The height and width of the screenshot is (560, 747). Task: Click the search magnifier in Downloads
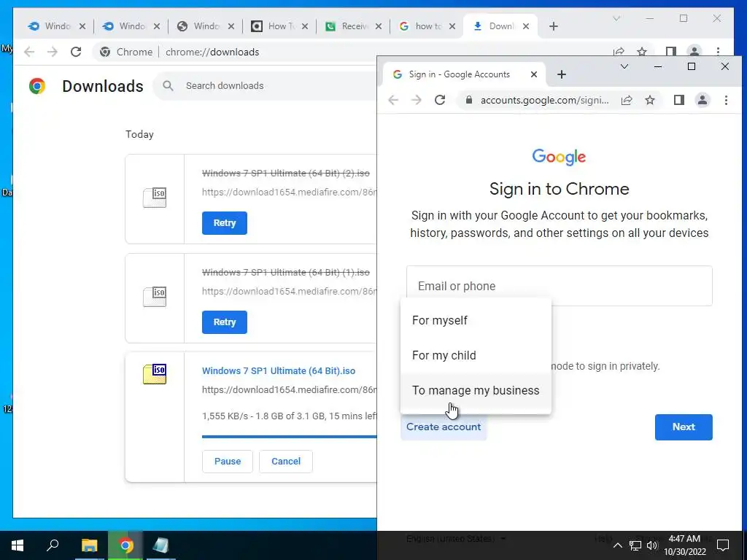coord(168,86)
